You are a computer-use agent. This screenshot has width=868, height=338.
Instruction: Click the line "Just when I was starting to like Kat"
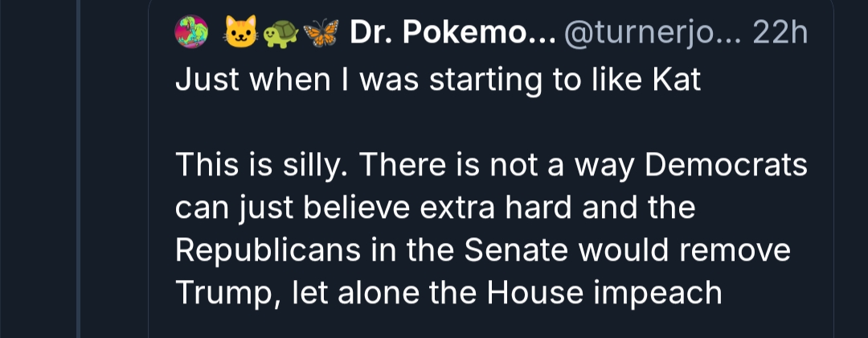[438, 81]
